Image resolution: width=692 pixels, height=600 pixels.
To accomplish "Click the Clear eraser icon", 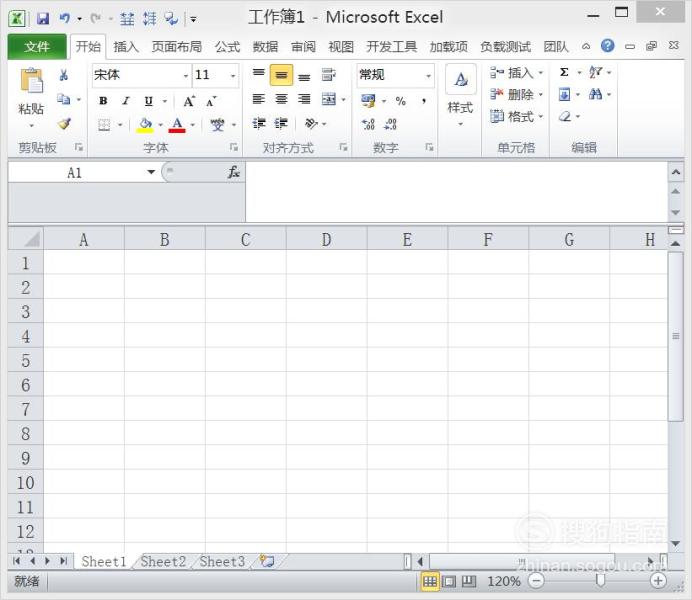I will 565,117.
